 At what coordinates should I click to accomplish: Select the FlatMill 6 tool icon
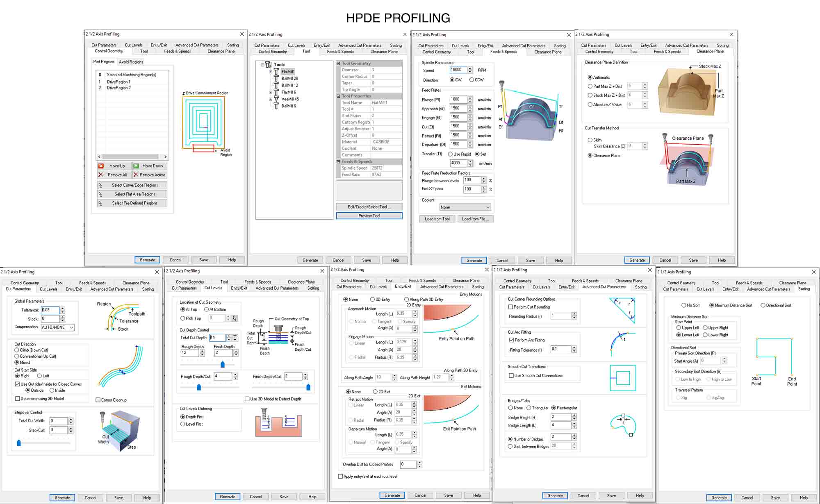(276, 92)
